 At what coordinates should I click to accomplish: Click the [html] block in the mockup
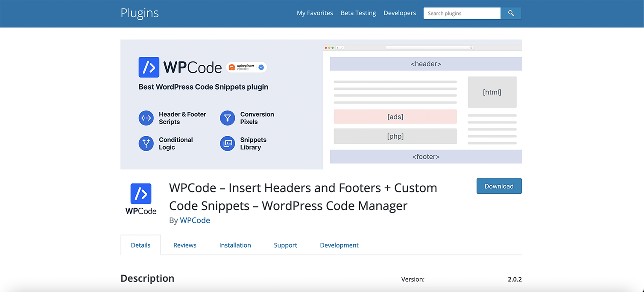(x=492, y=92)
